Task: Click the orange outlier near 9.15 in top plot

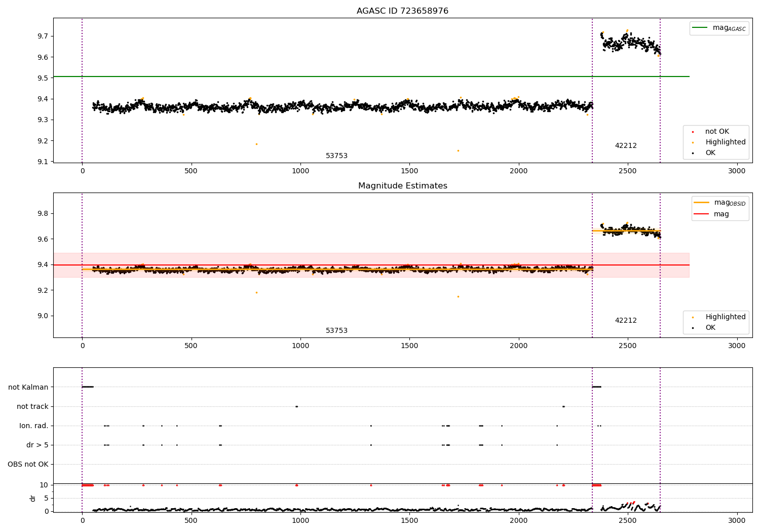Action: [x=458, y=150]
